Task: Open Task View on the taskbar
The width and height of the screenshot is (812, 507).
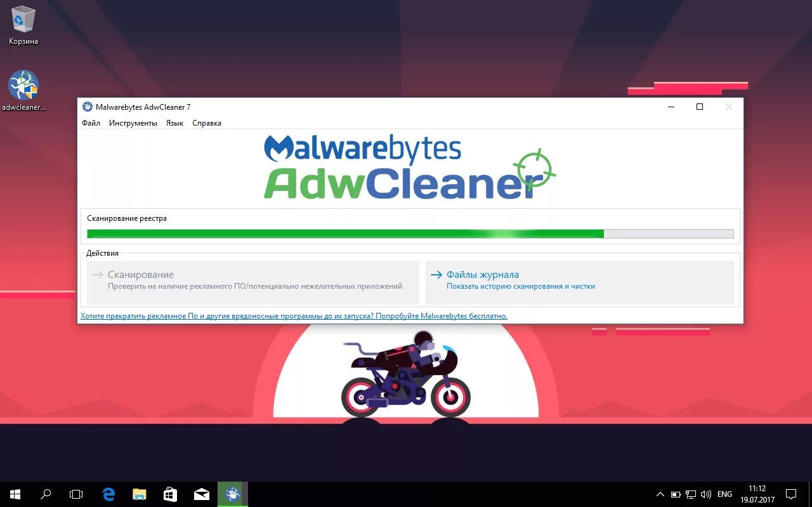Action: coord(76,494)
